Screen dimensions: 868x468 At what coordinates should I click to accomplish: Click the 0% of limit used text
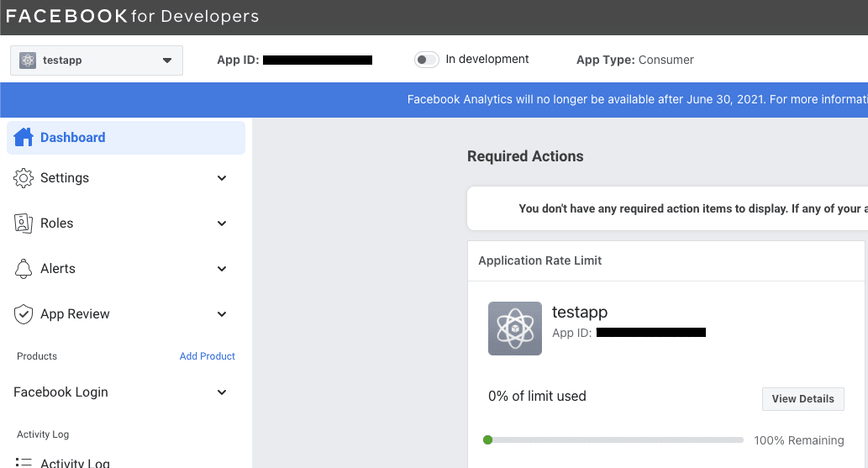537,396
